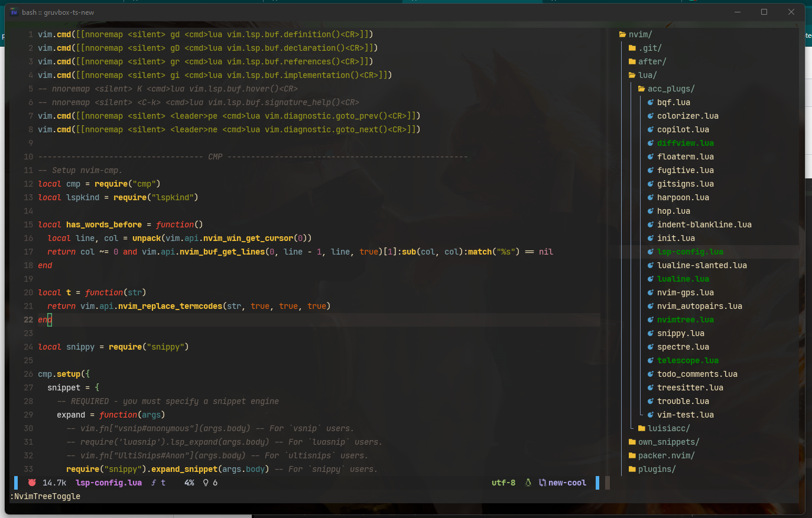The height and width of the screenshot is (518, 812).
Task: Click the Lua icon beside nvim-gps.lua
Action: click(x=651, y=292)
